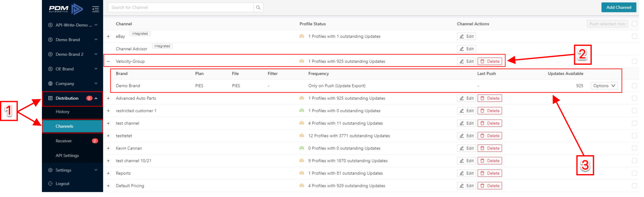Edit the eBay channel
This screenshot has height=197, width=644.
[466, 36]
